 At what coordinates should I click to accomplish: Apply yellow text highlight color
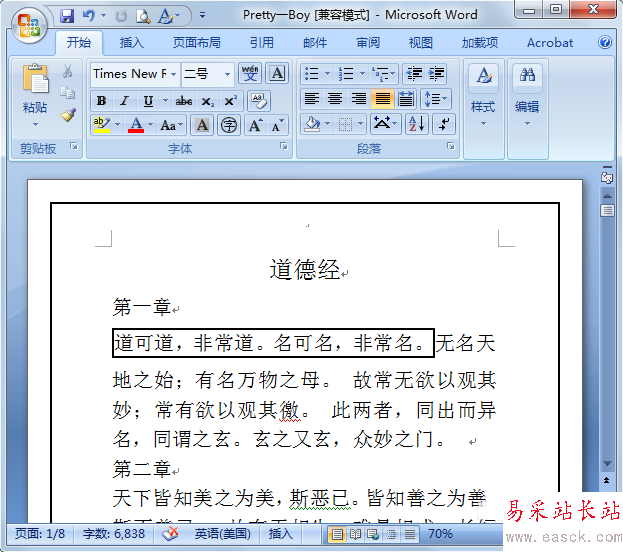[x=102, y=126]
